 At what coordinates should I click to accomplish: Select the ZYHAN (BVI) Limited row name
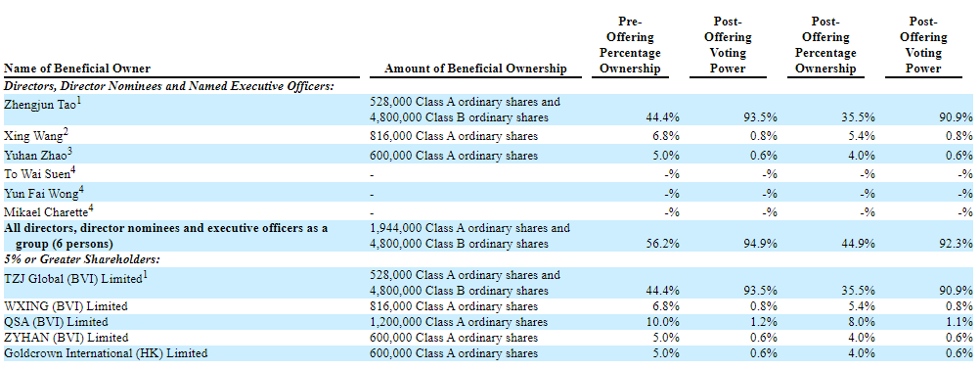[x=67, y=338]
